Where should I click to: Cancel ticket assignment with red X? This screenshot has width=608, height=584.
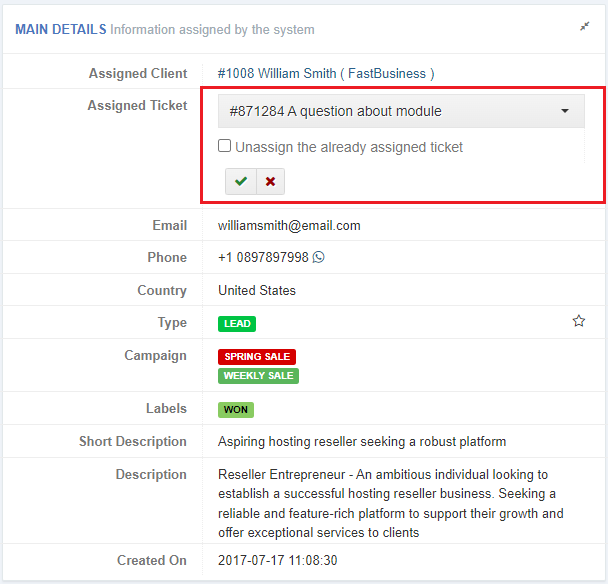[x=270, y=181]
